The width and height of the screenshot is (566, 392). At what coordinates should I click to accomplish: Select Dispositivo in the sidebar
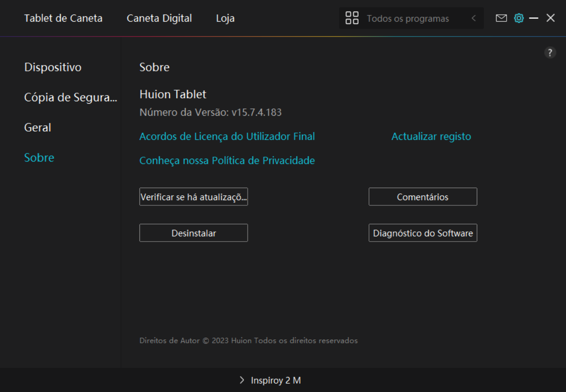tap(53, 67)
